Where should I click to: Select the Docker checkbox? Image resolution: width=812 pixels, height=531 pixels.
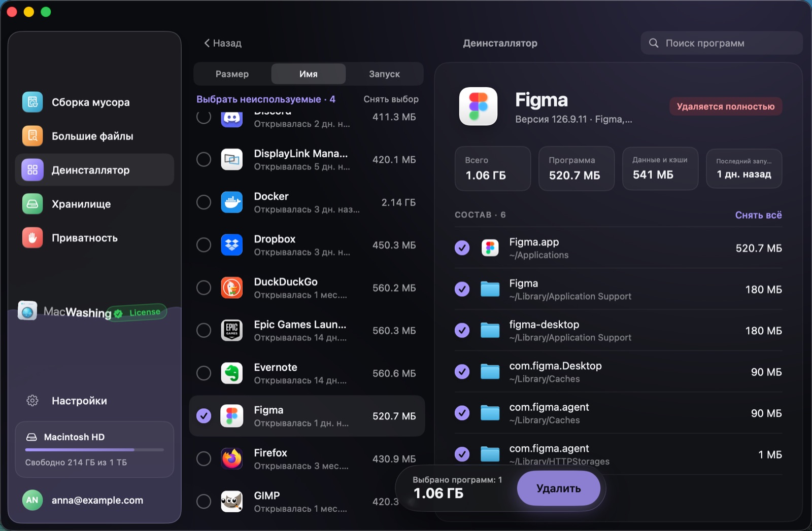click(x=204, y=202)
